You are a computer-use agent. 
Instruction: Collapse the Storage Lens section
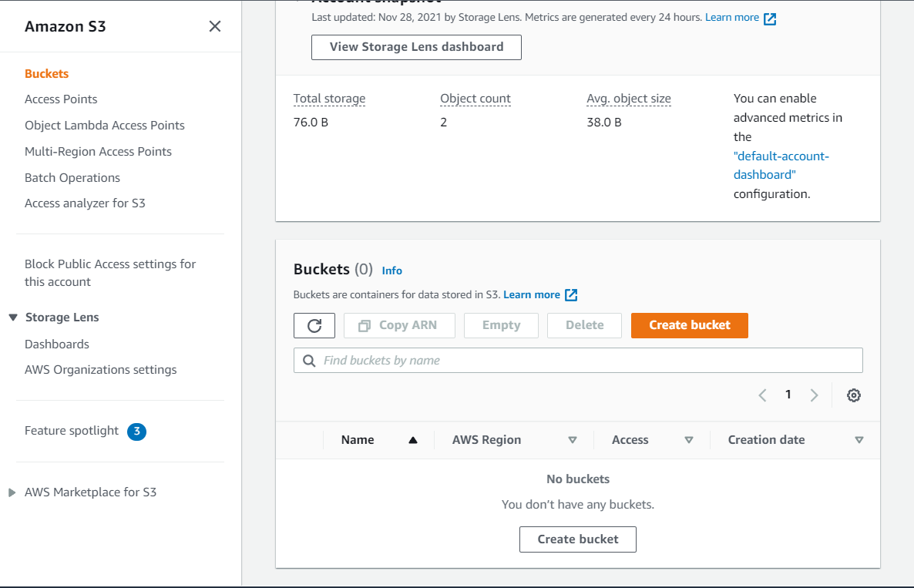tap(13, 318)
